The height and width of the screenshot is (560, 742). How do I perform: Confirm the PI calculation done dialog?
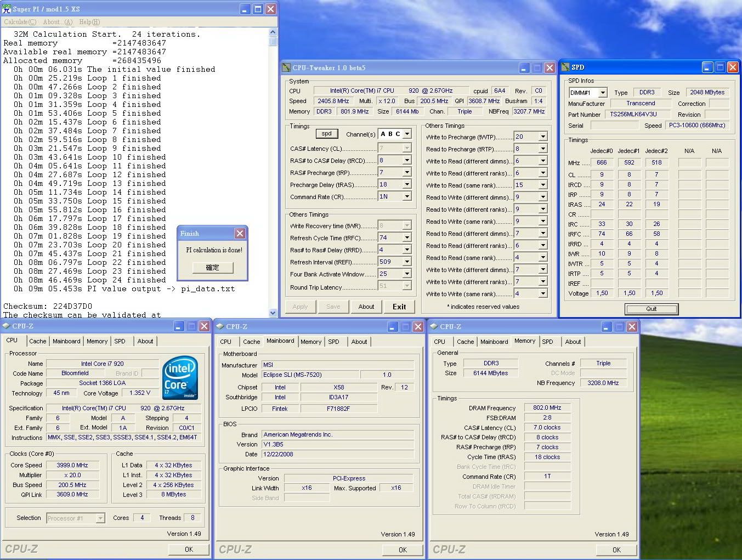212,268
